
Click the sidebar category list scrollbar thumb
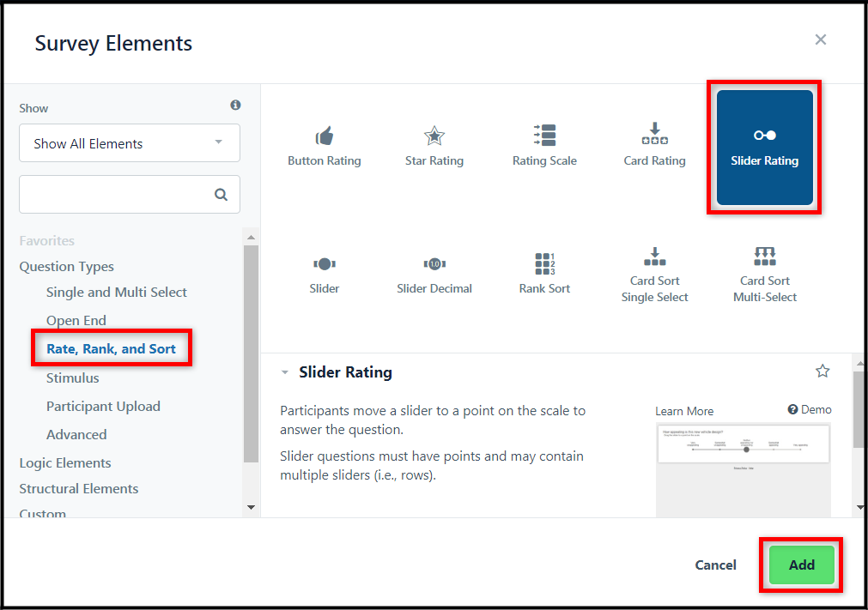coord(251,354)
